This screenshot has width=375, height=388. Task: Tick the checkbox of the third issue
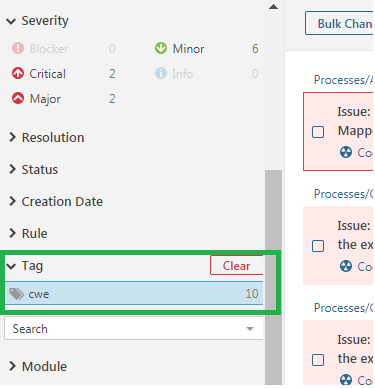(318, 360)
